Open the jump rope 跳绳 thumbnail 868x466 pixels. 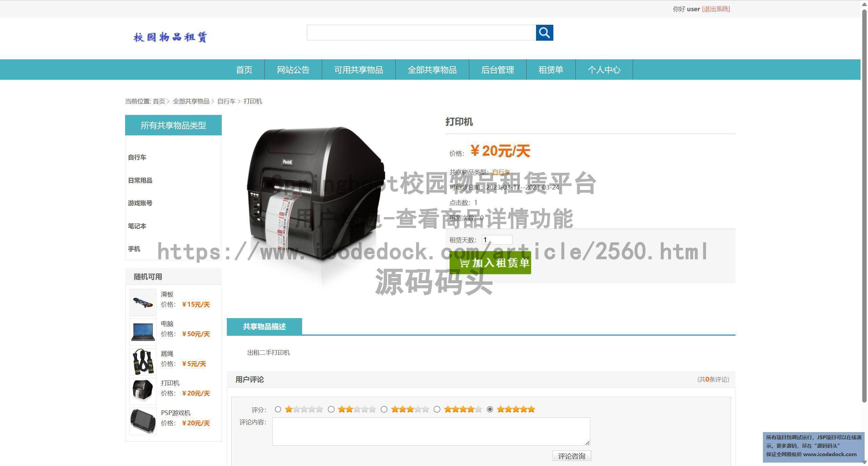pos(142,361)
